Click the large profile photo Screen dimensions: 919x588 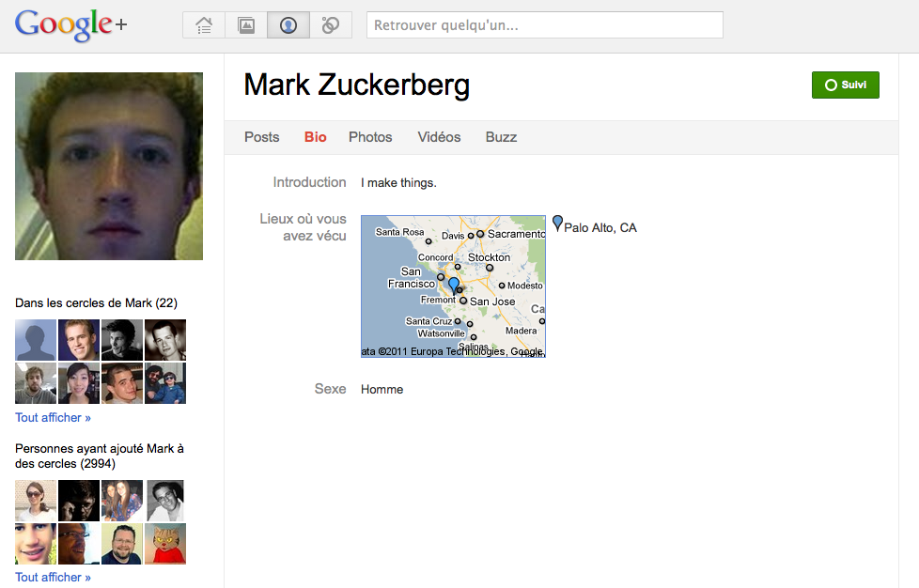pos(109,166)
